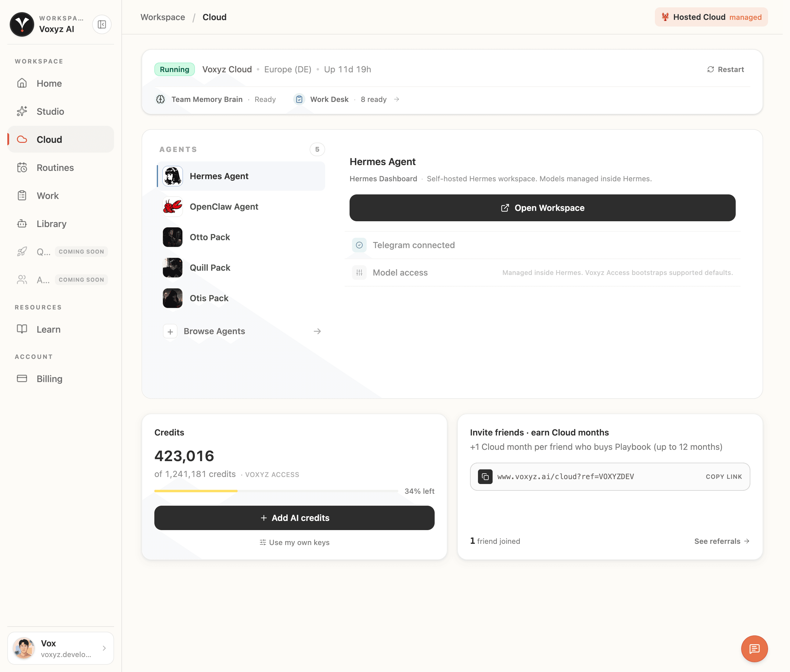The image size is (790, 672).
Task: Click the Work clipboard icon
Action: click(x=22, y=195)
